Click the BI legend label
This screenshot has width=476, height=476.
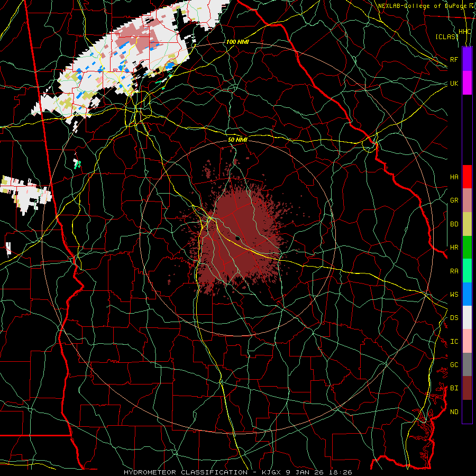pos(454,388)
